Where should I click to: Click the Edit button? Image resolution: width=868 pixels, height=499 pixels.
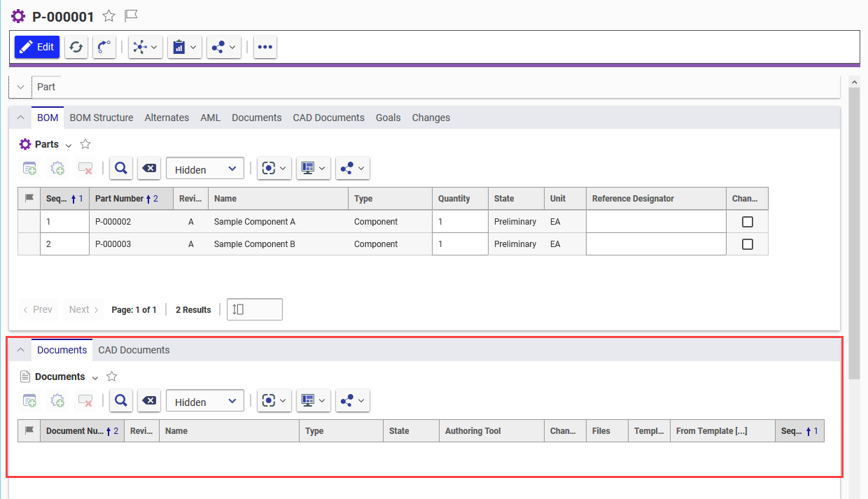pos(37,47)
